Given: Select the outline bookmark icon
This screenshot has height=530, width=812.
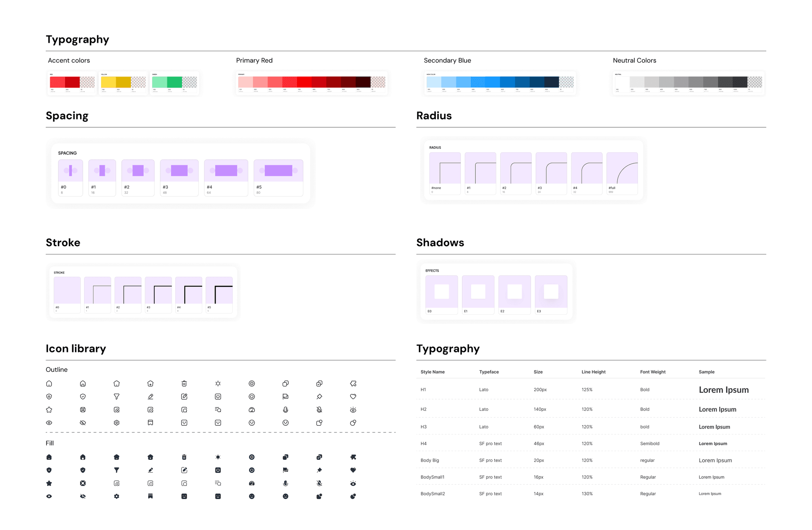Looking at the screenshot, I should [150, 423].
